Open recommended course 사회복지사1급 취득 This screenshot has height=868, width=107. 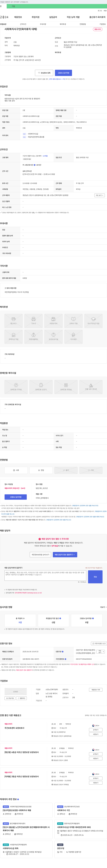[x=10, y=848]
